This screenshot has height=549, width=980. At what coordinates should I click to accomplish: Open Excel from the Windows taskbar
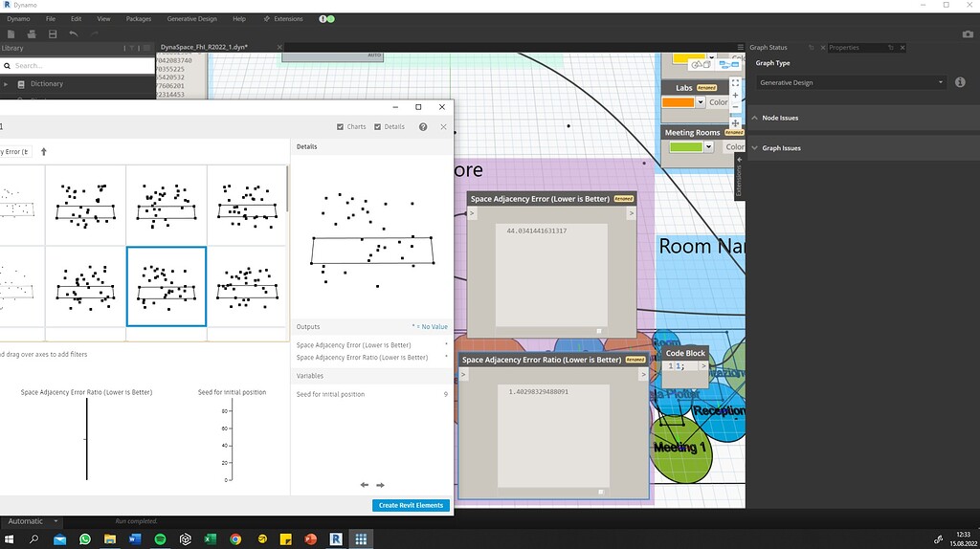210,539
